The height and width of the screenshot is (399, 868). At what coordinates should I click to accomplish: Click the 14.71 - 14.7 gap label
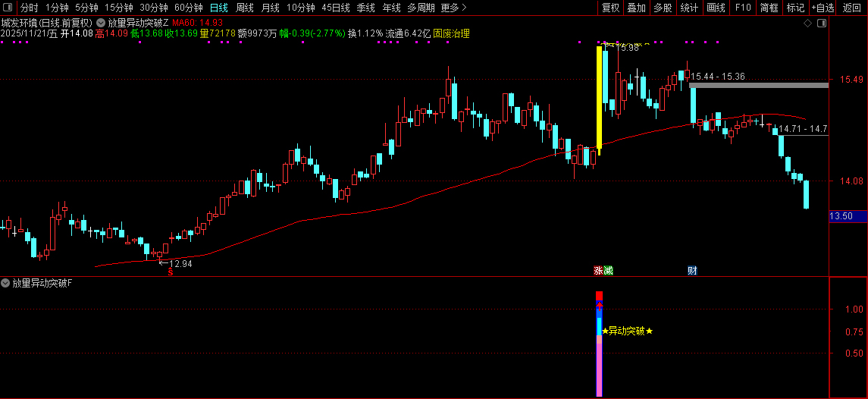click(x=804, y=128)
